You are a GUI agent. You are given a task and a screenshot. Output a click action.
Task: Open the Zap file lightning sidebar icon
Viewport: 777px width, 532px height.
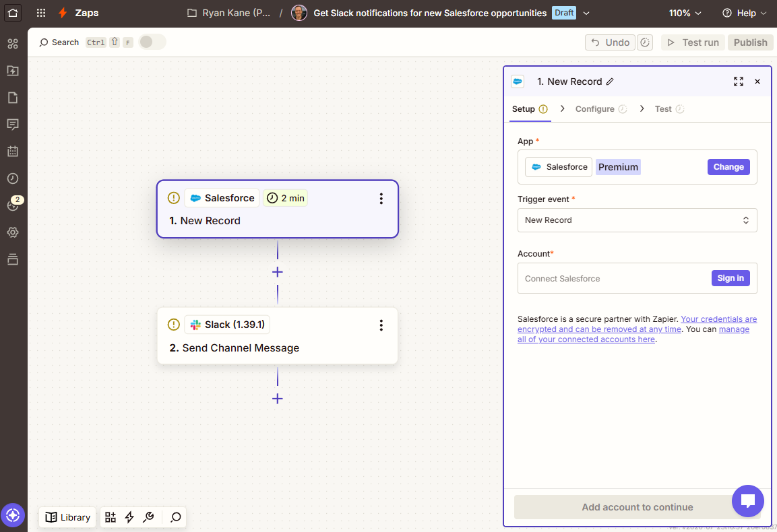point(13,70)
